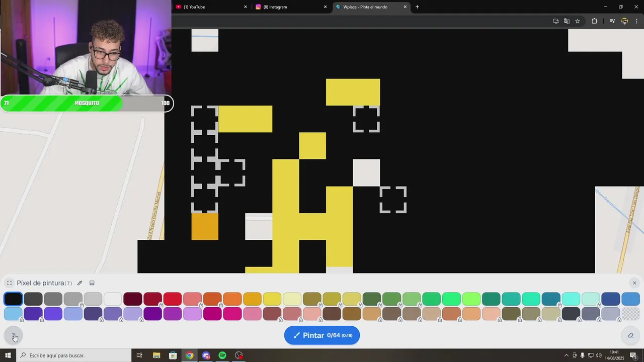Open the Chrome three-dot menu

pos(636,21)
